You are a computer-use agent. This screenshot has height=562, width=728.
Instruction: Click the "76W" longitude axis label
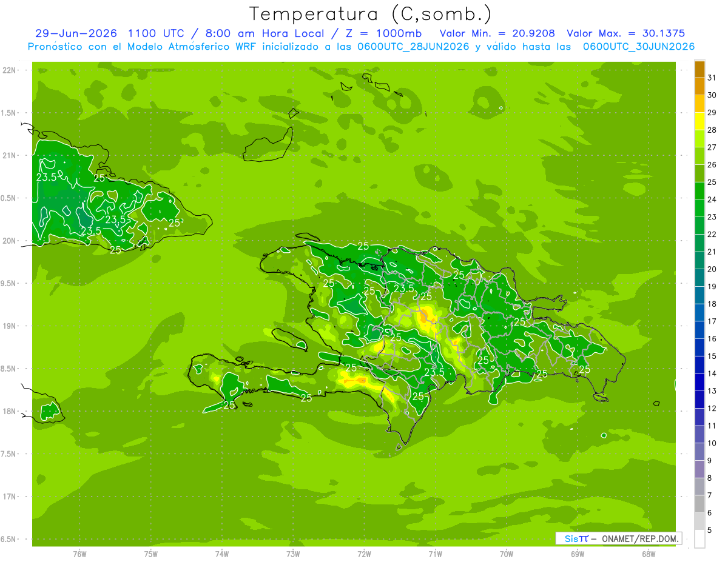coord(79,554)
